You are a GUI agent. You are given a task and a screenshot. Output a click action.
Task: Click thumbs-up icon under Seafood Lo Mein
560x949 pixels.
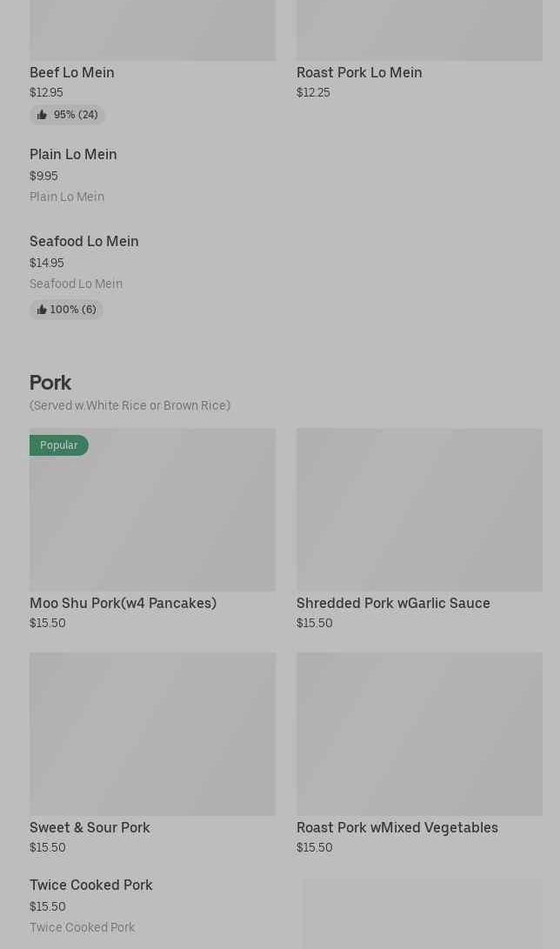(x=42, y=310)
